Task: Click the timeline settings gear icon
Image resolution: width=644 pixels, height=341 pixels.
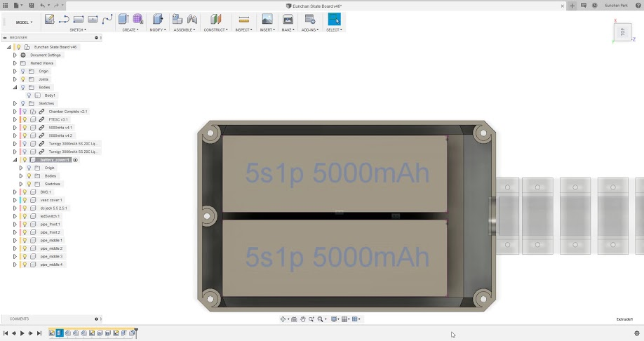Action: coord(637,333)
